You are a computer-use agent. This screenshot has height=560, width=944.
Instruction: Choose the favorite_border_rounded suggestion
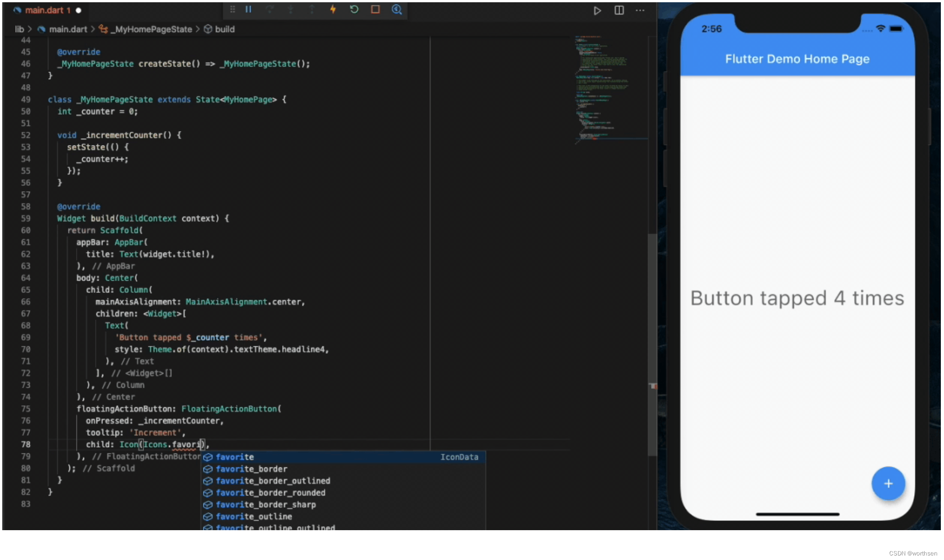click(343, 493)
